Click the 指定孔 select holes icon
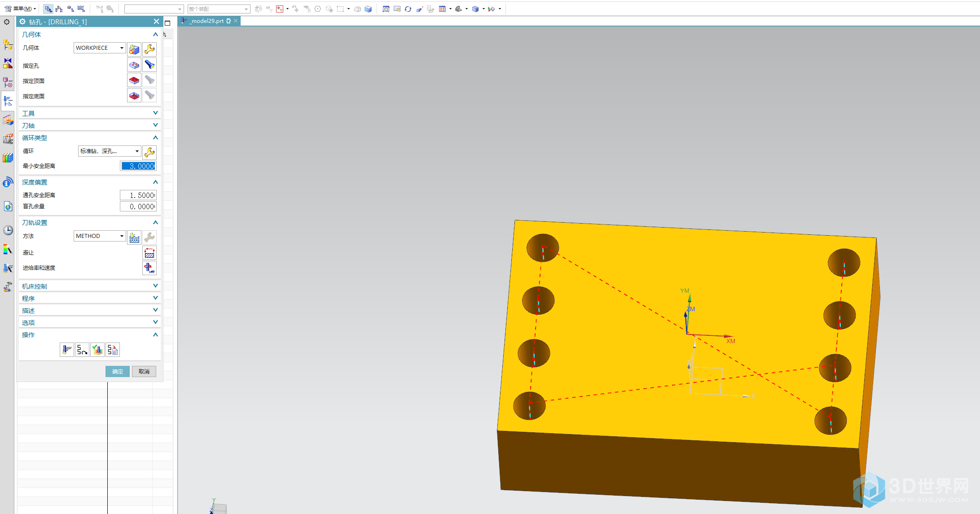This screenshot has height=514, width=980. (x=134, y=65)
